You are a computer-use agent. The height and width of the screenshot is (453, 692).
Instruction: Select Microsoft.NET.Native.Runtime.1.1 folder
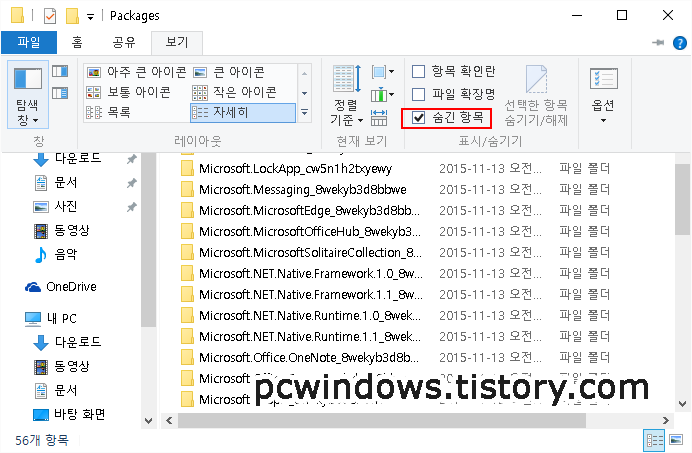pos(310,336)
